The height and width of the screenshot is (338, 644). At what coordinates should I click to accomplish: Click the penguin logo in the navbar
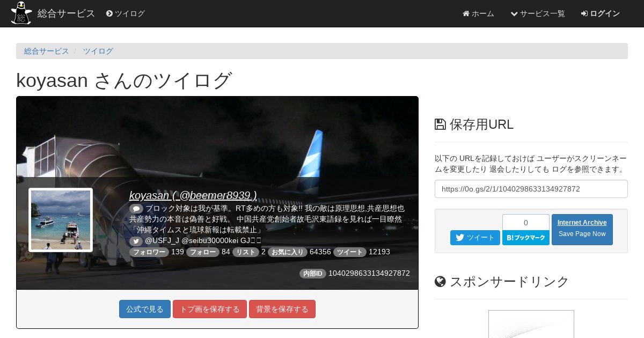(21, 13)
